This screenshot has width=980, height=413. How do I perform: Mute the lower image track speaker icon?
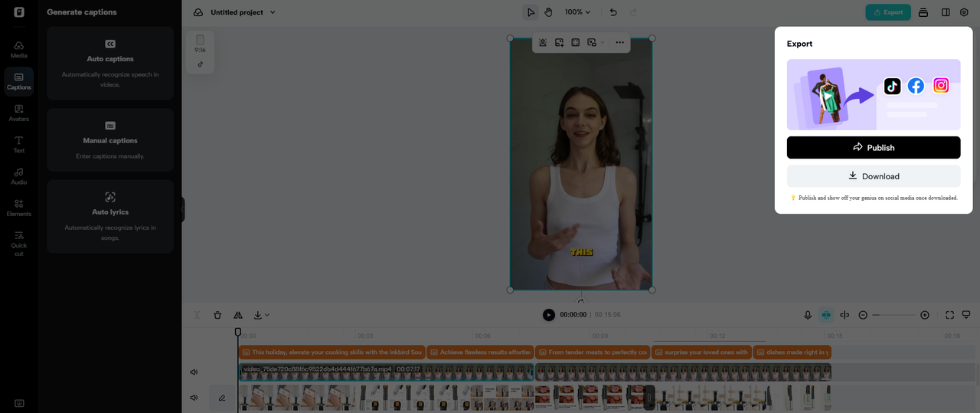[x=194, y=398]
